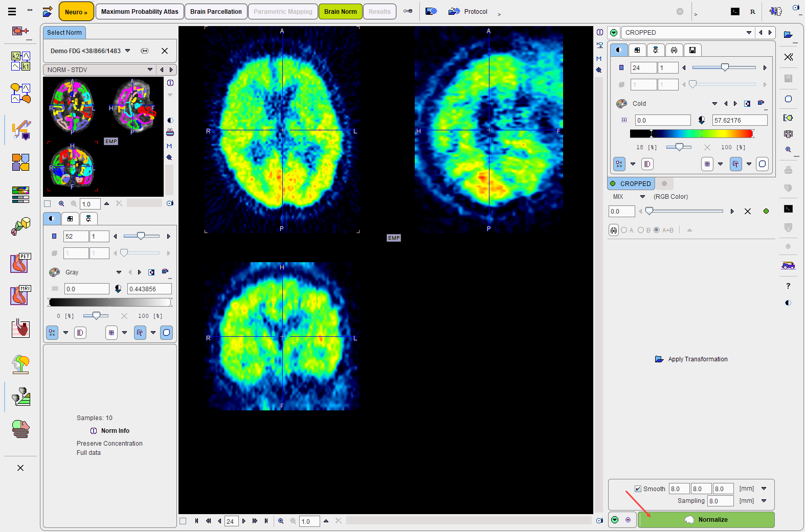Select radio button A for fusion
The image size is (805, 532).
(624, 230)
